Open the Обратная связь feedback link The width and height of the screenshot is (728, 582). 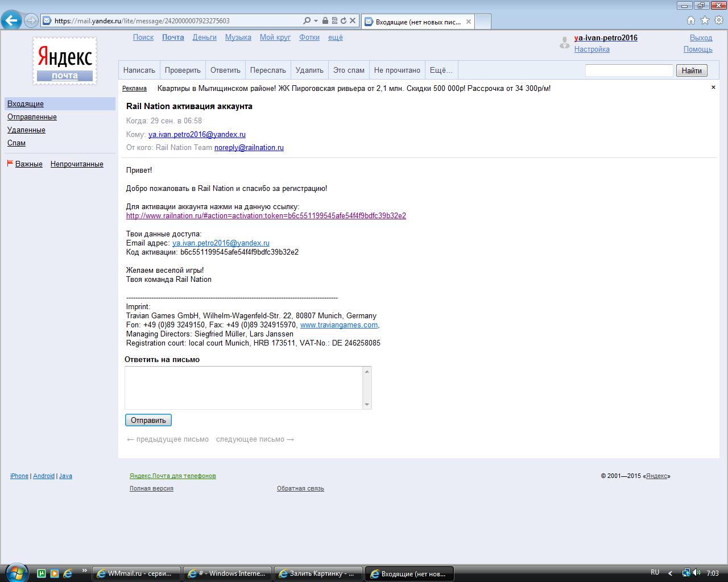click(300, 489)
